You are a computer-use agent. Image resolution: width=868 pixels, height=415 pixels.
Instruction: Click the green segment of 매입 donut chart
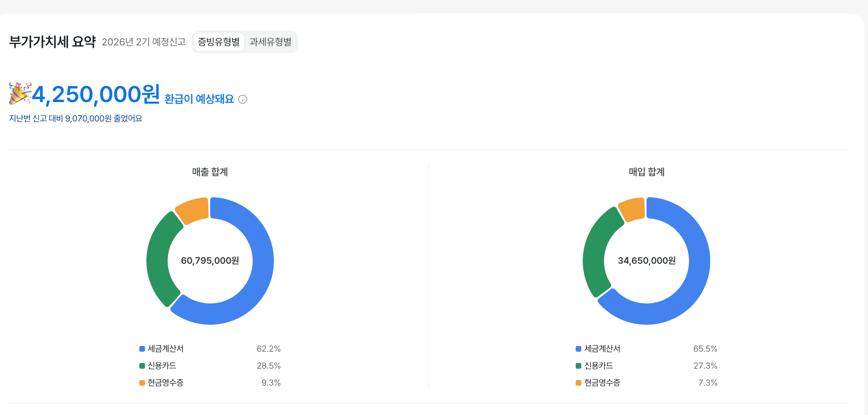click(x=595, y=253)
